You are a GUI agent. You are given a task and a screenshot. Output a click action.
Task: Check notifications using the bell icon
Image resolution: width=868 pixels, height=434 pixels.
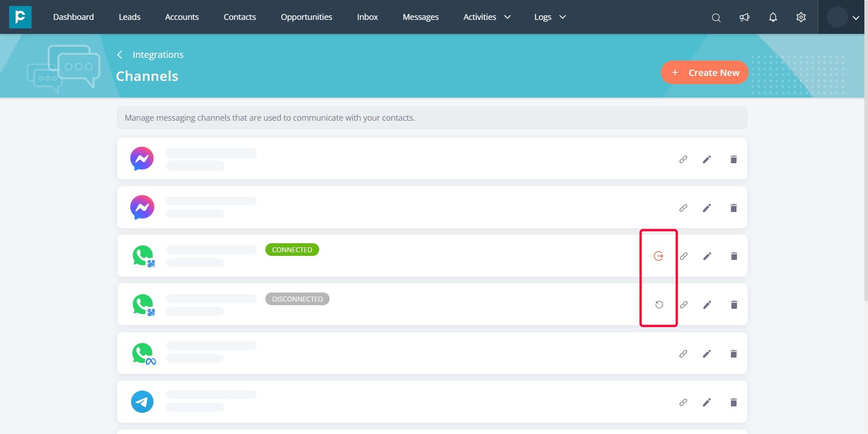tap(772, 17)
